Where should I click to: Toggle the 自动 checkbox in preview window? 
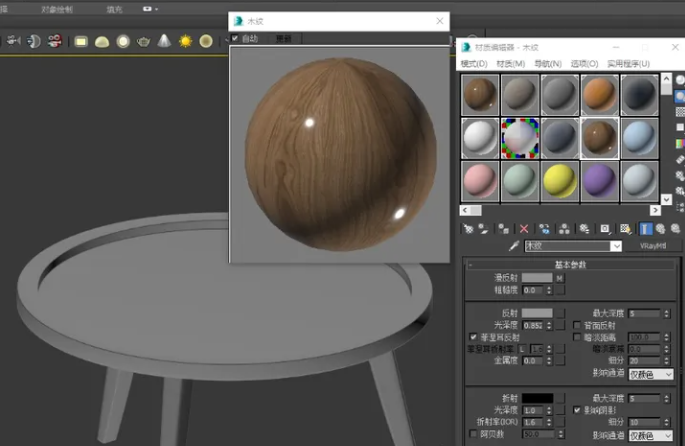pos(236,39)
